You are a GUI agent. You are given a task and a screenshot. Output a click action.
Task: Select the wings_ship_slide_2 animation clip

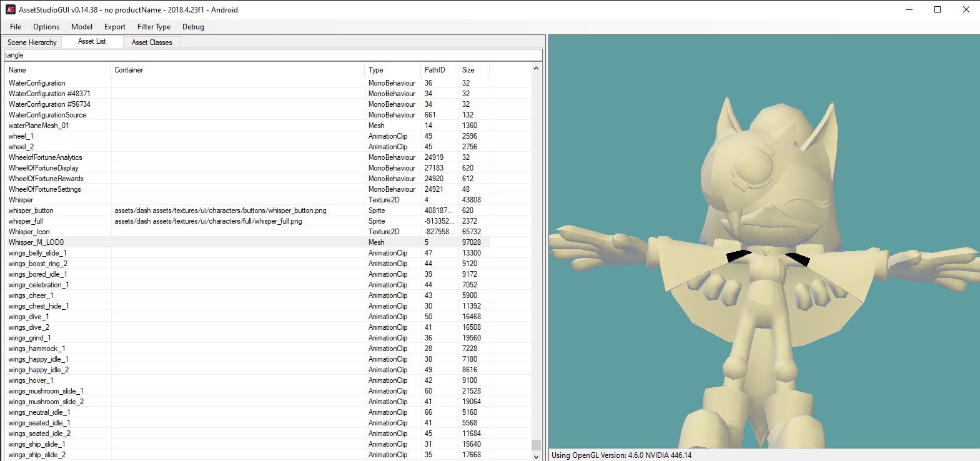269,455
